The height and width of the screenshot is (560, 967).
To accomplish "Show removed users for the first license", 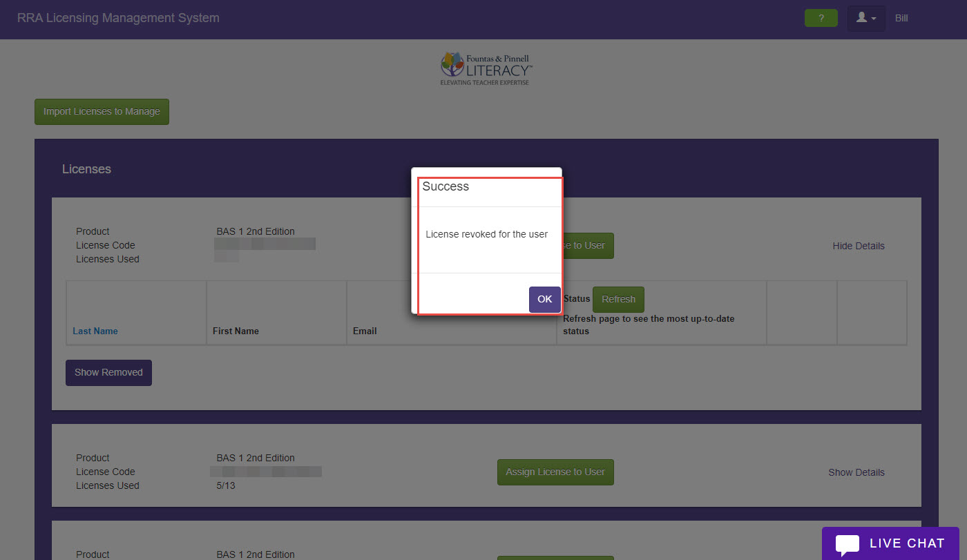I will [108, 372].
